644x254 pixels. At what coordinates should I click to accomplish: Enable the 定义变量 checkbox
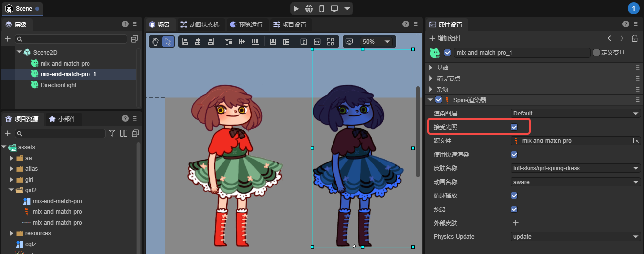[596, 53]
